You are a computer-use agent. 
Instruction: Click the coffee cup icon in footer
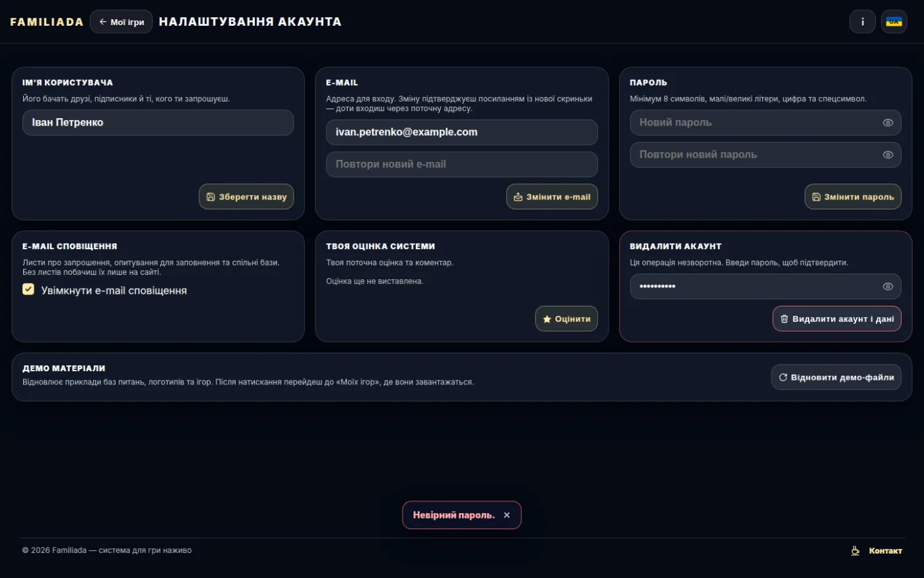pyautogui.click(x=855, y=550)
